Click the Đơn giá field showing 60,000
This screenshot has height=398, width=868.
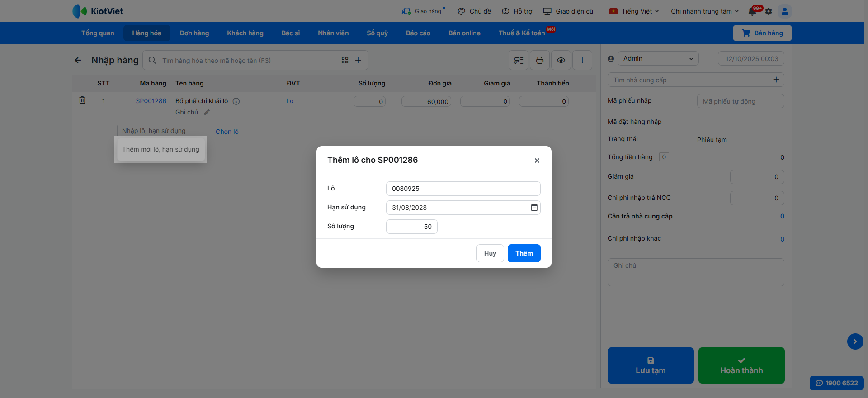(x=426, y=102)
